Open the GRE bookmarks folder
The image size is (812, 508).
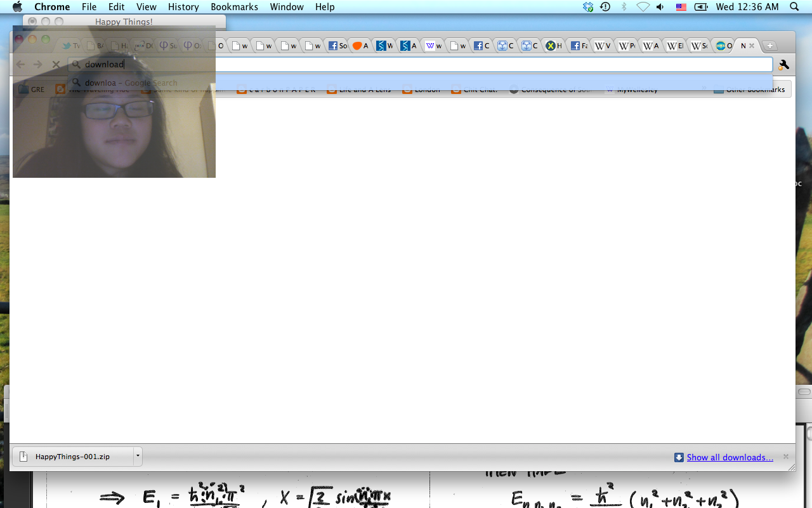32,90
